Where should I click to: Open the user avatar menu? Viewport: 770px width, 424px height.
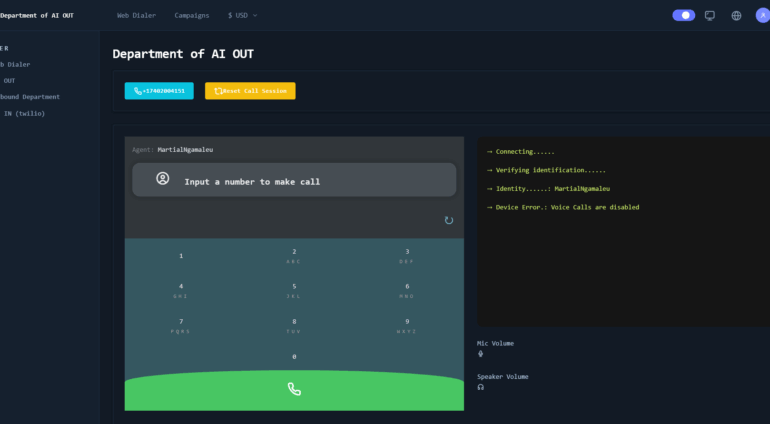(x=763, y=15)
